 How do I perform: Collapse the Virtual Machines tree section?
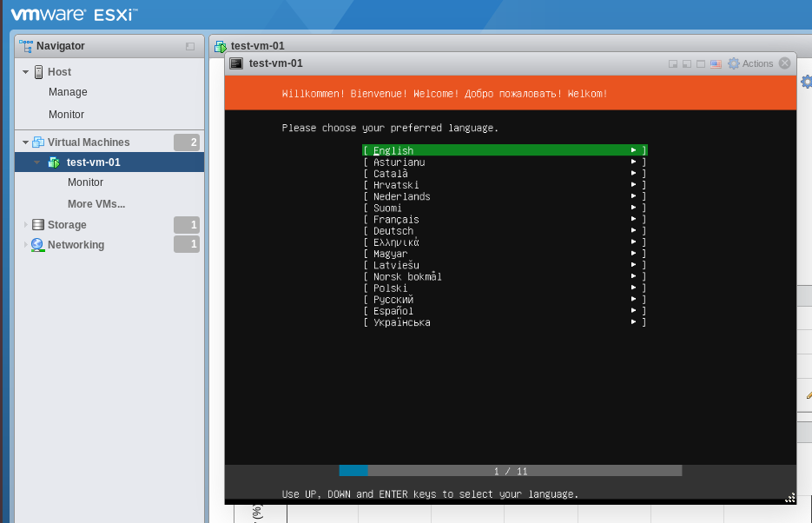(x=26, y=142)
